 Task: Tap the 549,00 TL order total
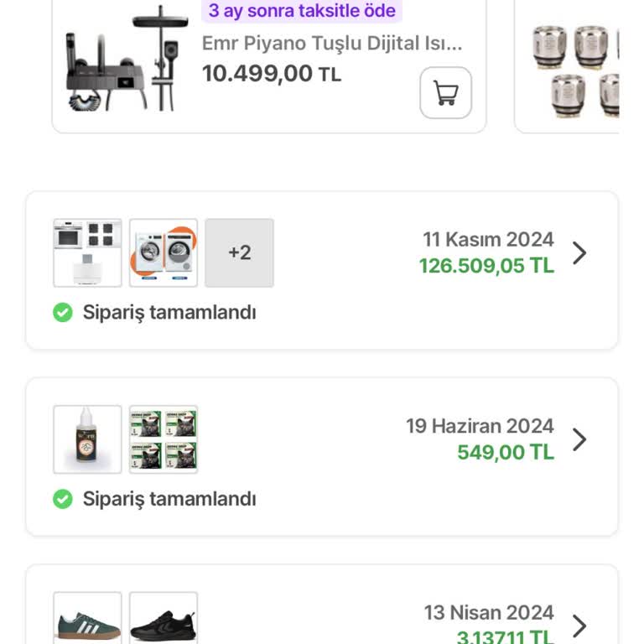[506, 453]
